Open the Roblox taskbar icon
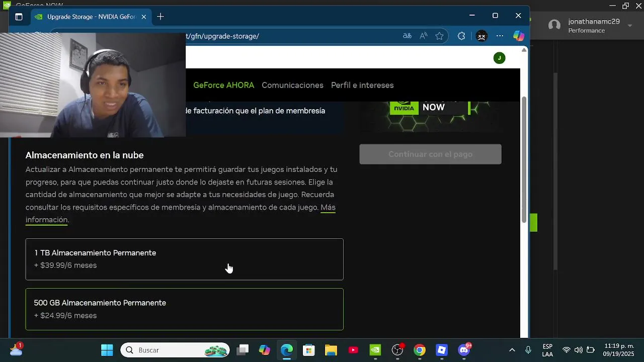This screenshot has height=362, width=644. (x=442, y=350)
